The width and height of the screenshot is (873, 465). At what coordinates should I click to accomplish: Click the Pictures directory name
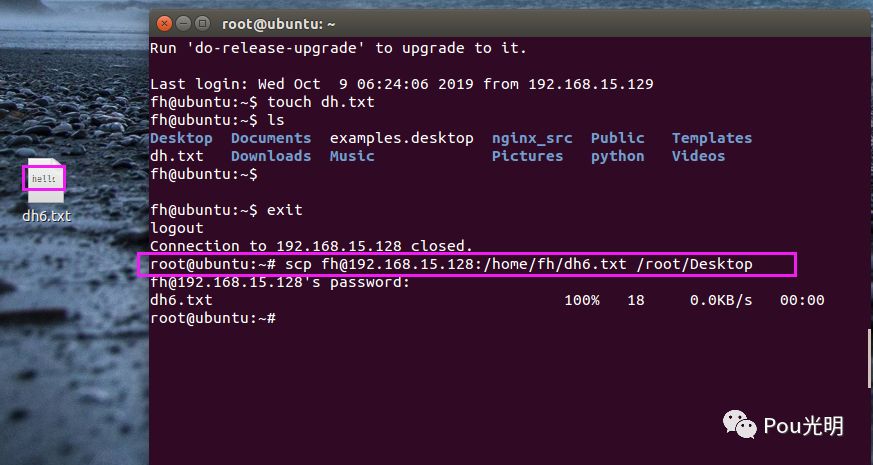click(x=527, y=156)
